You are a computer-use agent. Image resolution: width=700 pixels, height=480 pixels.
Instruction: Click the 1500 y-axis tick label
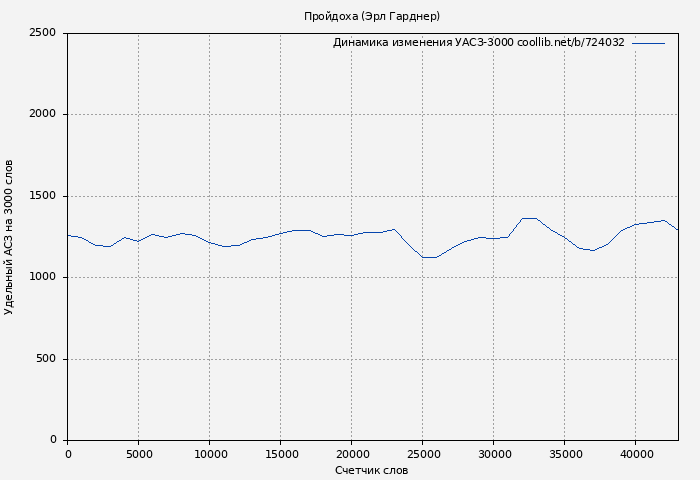point(43,196)
